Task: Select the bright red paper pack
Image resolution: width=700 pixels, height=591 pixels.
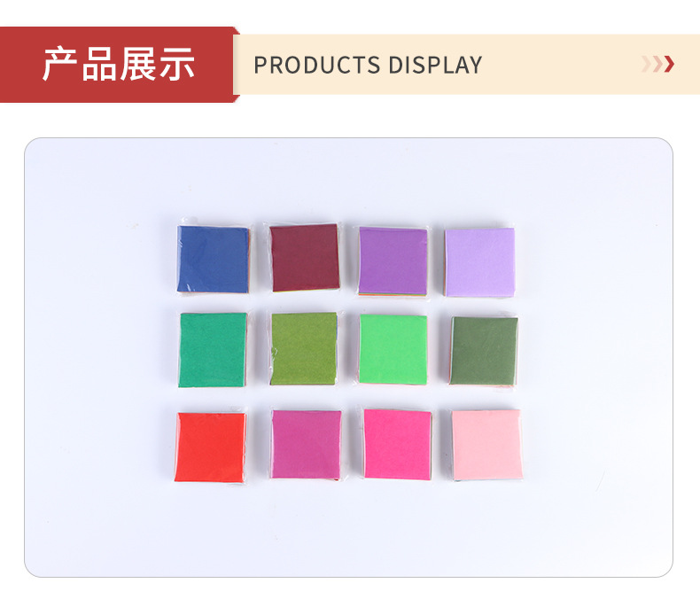Action: click(210, 447)
